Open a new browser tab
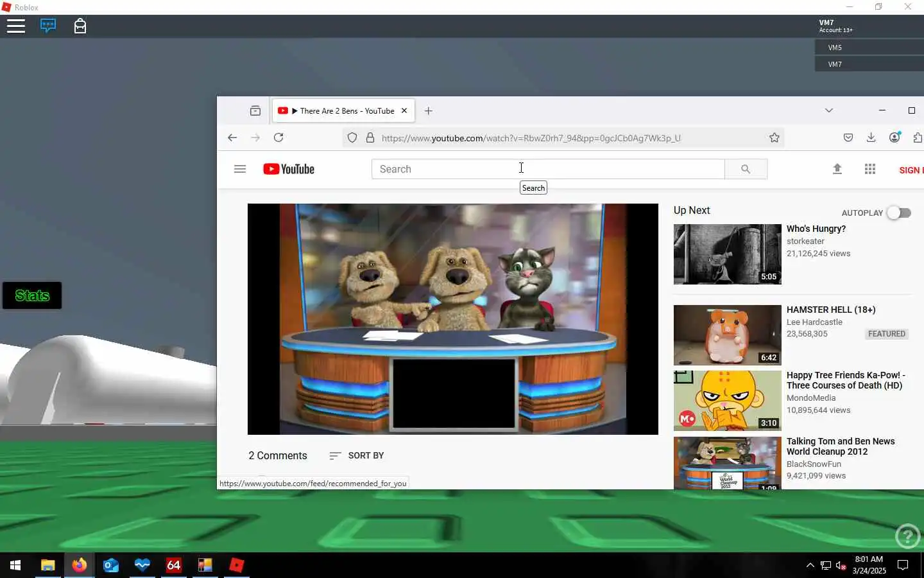This screenshot has width=924, height=578. tap(429, 110)
